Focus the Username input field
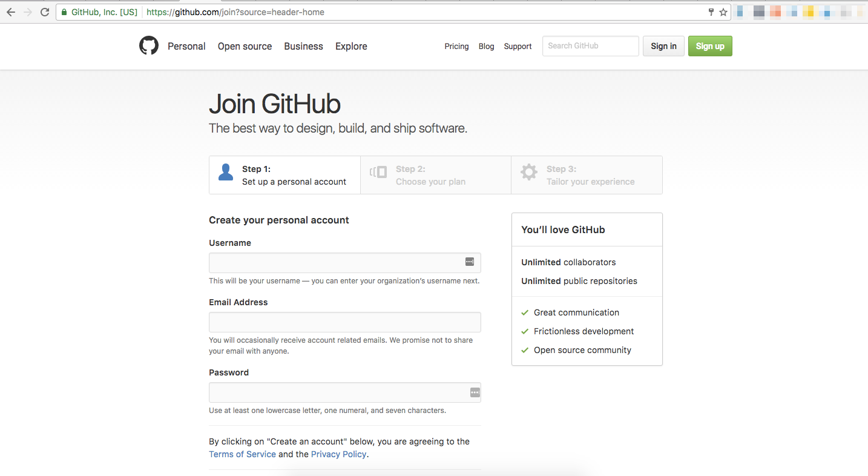868x476 pixels. [345, 263]
